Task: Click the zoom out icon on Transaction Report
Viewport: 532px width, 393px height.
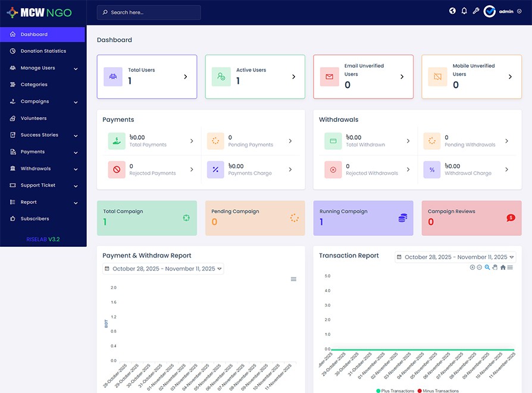Action: (480, 268)
